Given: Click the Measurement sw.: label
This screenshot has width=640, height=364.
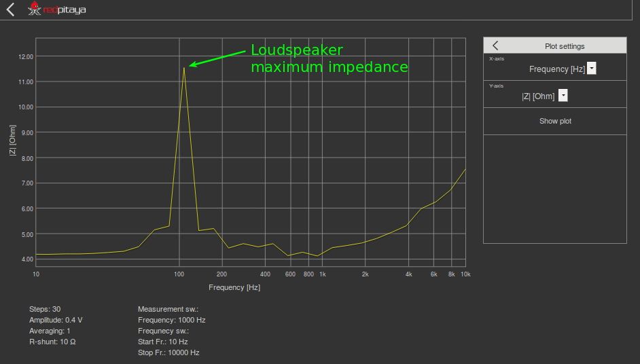Looking at the screenshot, I should click(168, 309).
